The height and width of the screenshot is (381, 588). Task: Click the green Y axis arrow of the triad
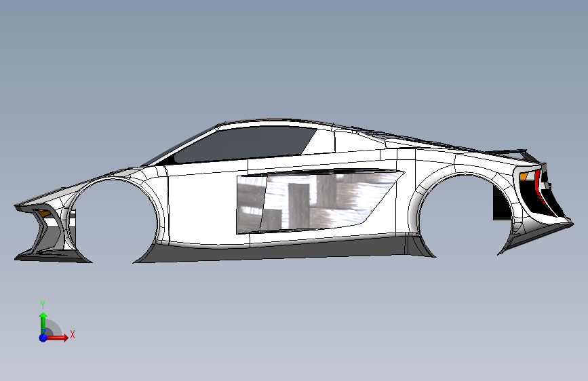pos(43,323)
